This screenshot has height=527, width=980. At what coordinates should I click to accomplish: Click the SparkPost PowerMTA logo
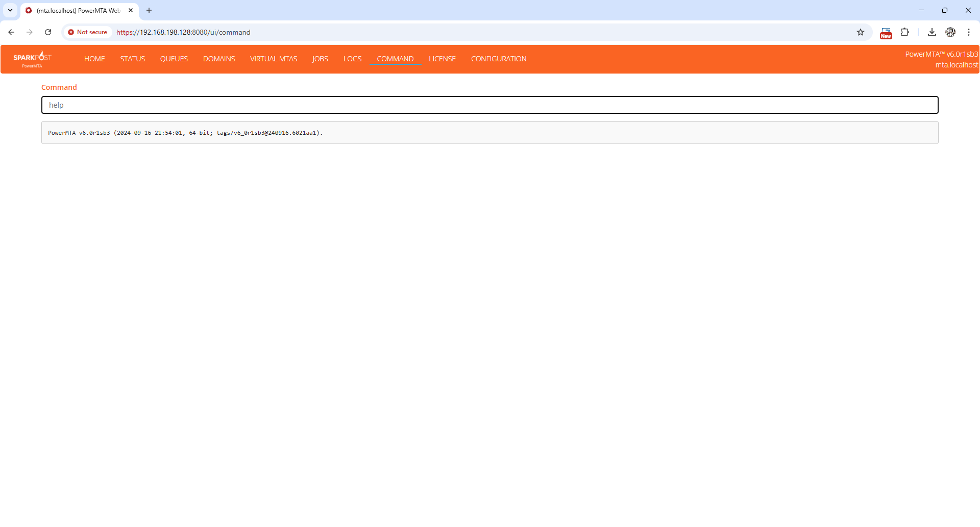click(x=32, y=59)
